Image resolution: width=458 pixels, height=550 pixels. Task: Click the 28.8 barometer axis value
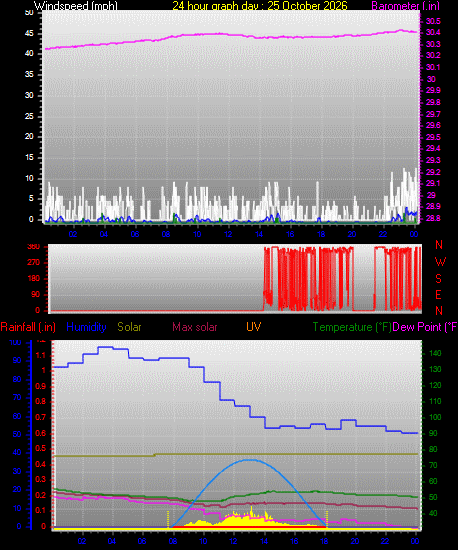click(x=433, y=219)
